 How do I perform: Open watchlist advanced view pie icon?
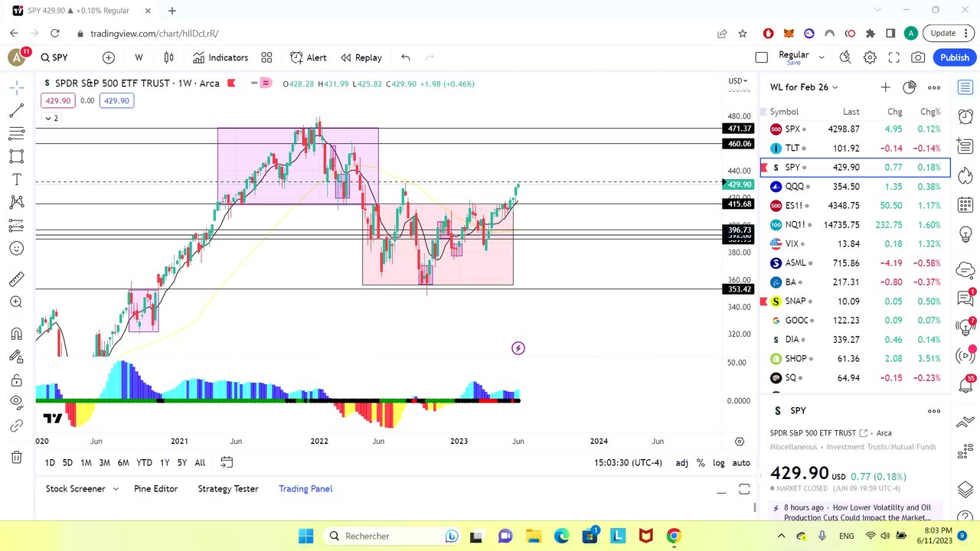[910, 87]
